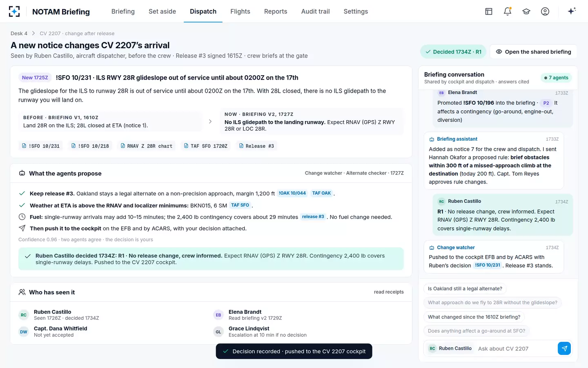Click the NOTAM Briefing logo icon

pos(14,11)
